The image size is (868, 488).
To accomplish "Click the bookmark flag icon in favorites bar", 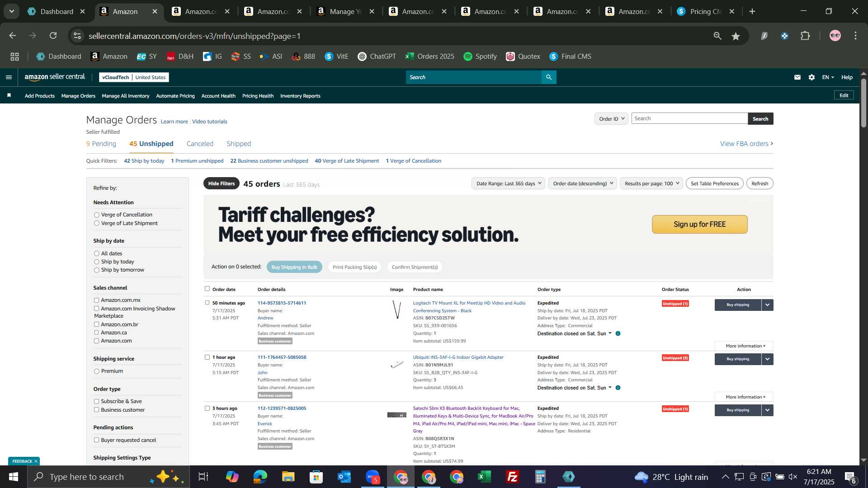I will coord(9,95).
